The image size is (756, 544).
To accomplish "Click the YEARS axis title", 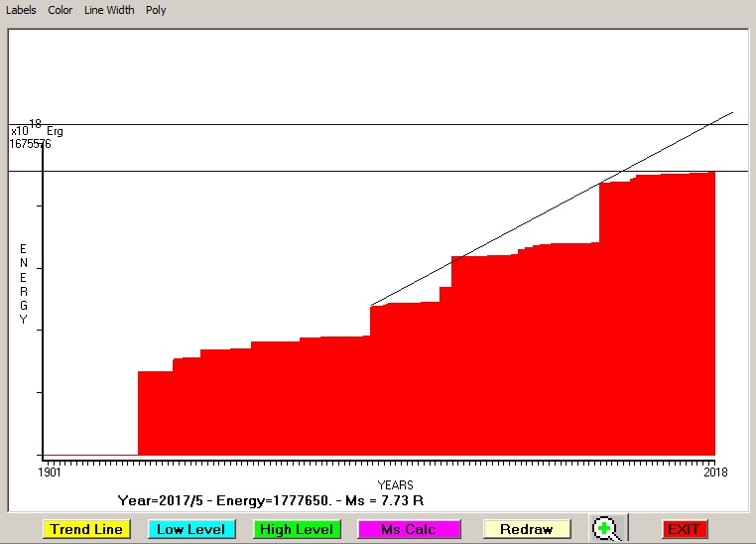I will pos(395,484).
